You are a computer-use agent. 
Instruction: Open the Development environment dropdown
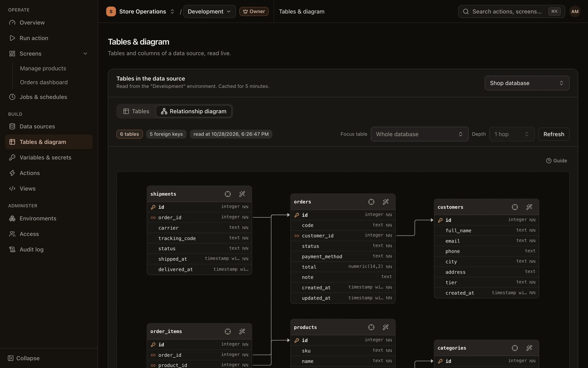click(x=209, y=11)
